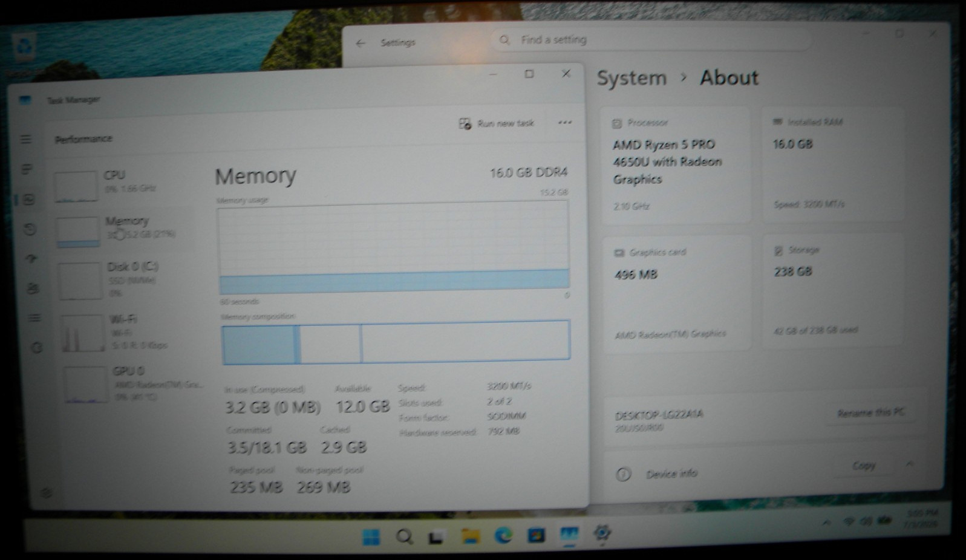The height and width of the screenshot is (560, 966).
Task: Open Users icon in Task Manager sidebar
Action: (33, 288)
